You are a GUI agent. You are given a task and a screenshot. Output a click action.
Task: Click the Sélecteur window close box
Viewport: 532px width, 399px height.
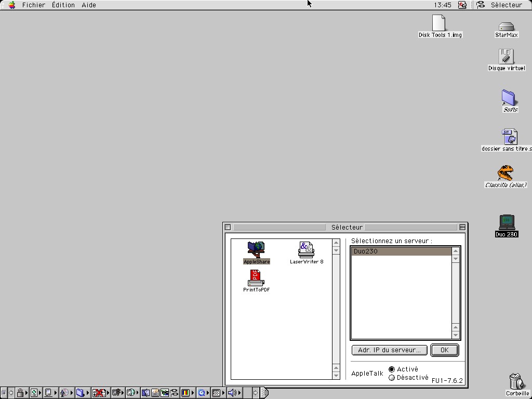click(x=228, y=227)
